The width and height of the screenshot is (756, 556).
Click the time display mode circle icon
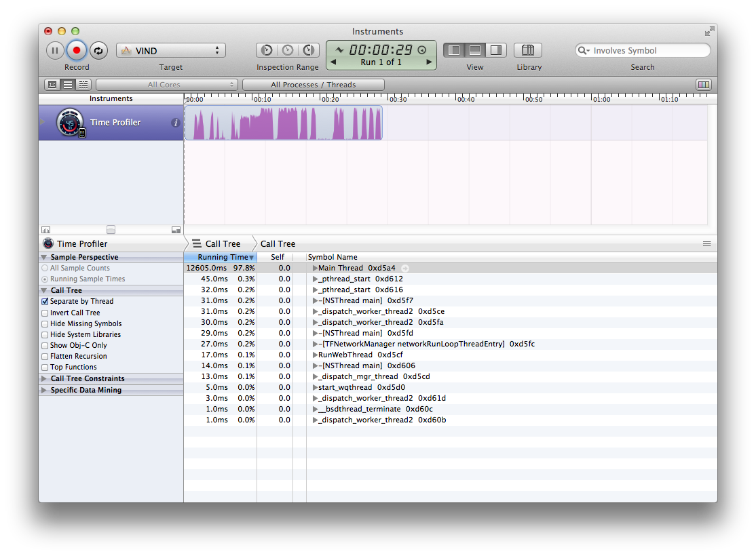(422, 49)
